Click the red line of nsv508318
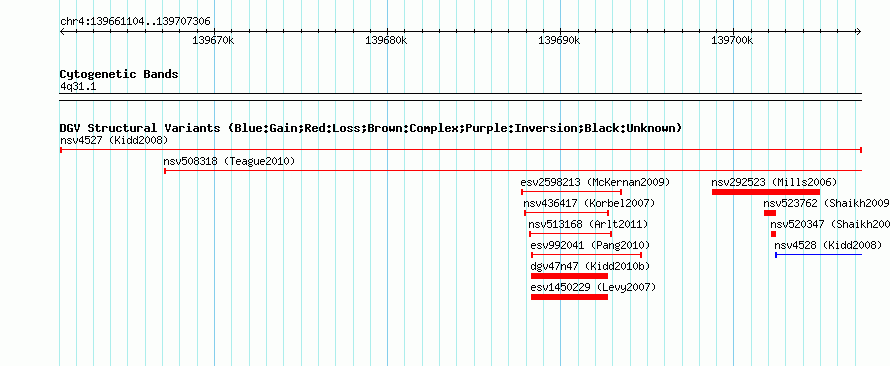Viewport: 890px width, 366px height. (513, 171)
